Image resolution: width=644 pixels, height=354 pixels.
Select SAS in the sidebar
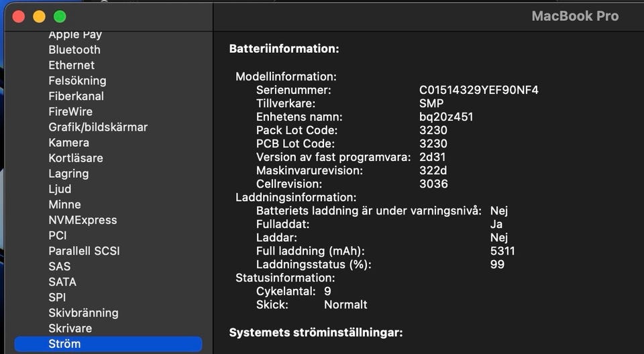(x=60, y=267)
